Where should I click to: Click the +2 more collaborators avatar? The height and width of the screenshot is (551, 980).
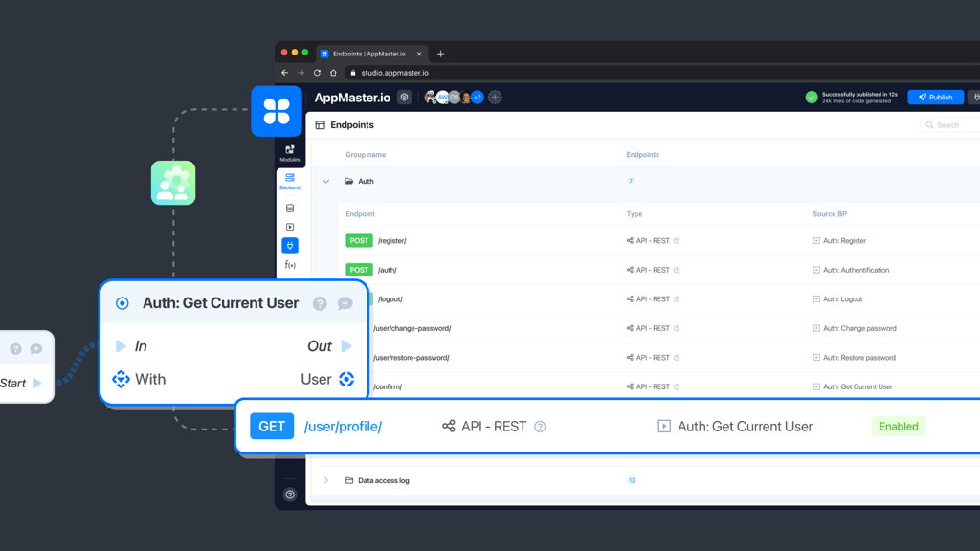[477, 98]
